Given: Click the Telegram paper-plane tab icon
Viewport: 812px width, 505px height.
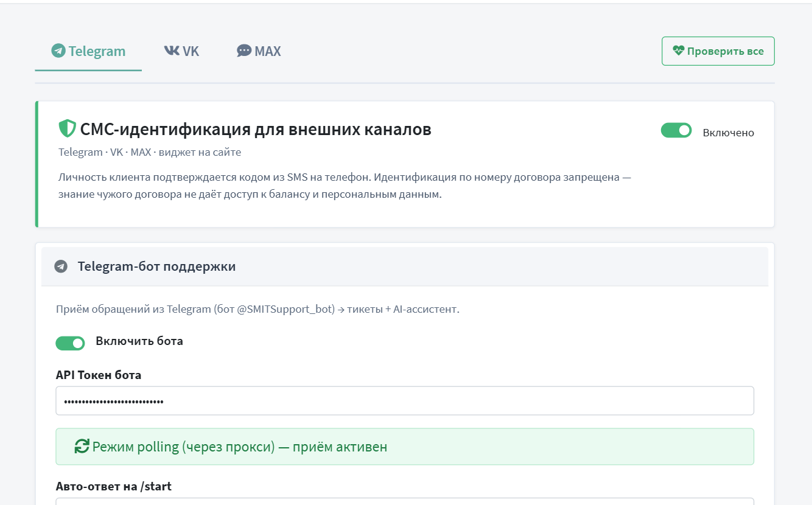Looking at the screenshot, I should [58, 51].
